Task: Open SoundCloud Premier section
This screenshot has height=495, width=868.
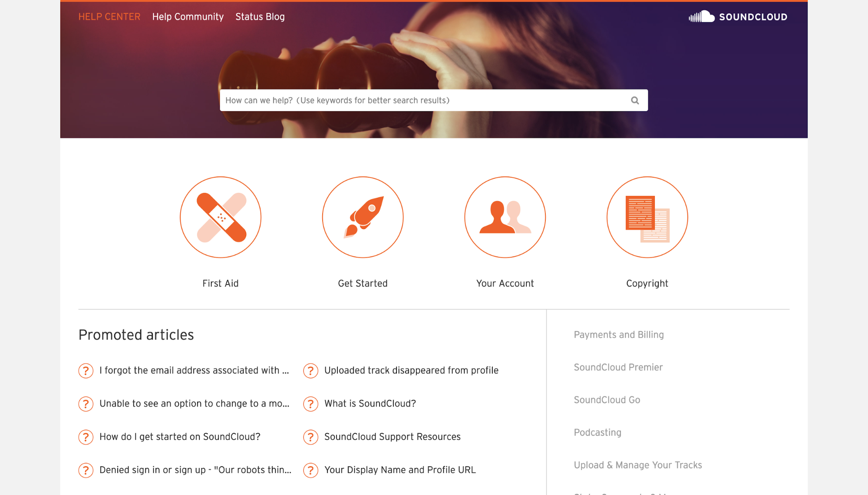Action: [617, 367]
